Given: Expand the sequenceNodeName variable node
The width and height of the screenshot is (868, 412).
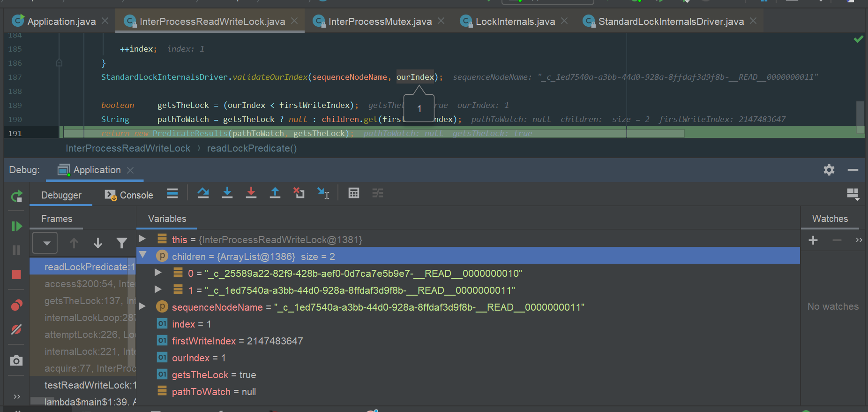Looking at the screenshot, I should click(142, 306).
